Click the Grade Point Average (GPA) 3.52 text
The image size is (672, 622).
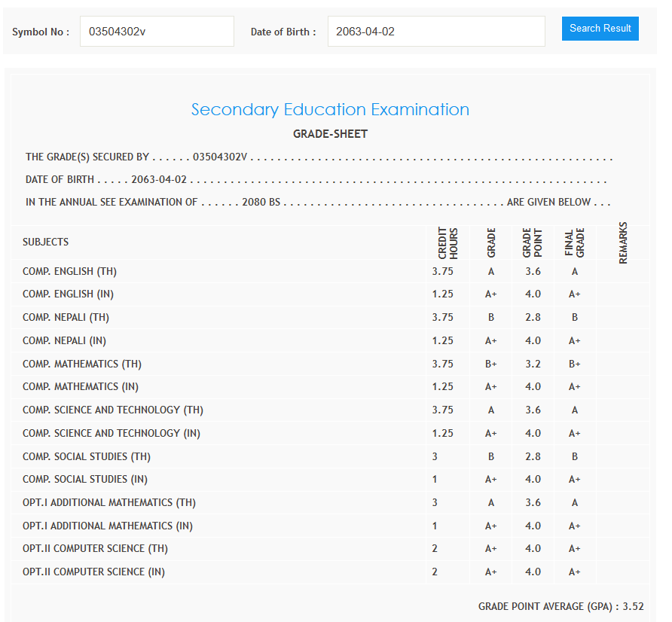pyautogui.click(x=561, y=606)
